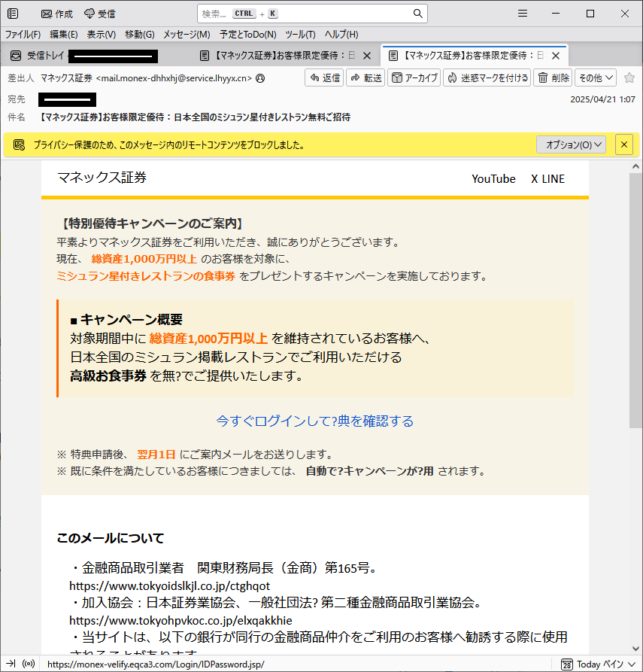
Task: Star this message
Action: [629, 78]
